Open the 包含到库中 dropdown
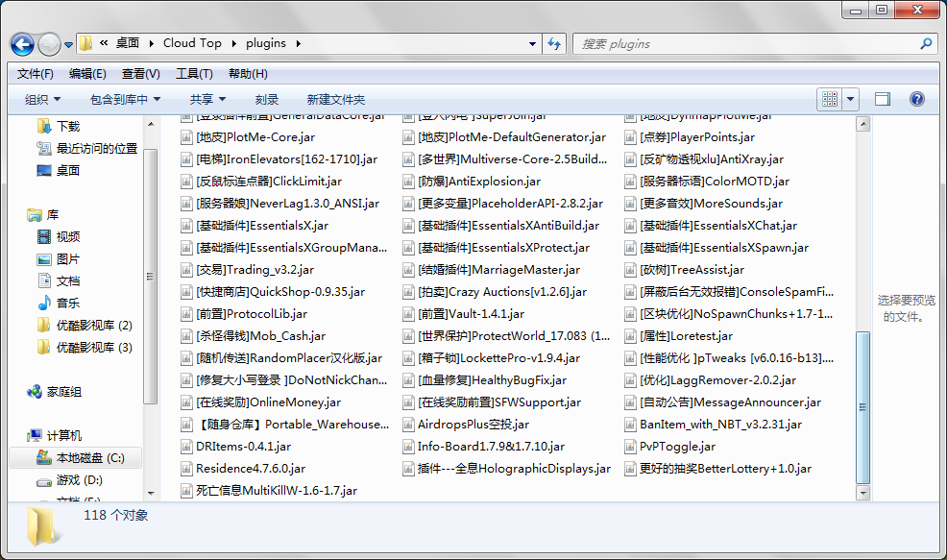Image resolution: width=947 pixels, height=560 pixels. pos(125,99)
